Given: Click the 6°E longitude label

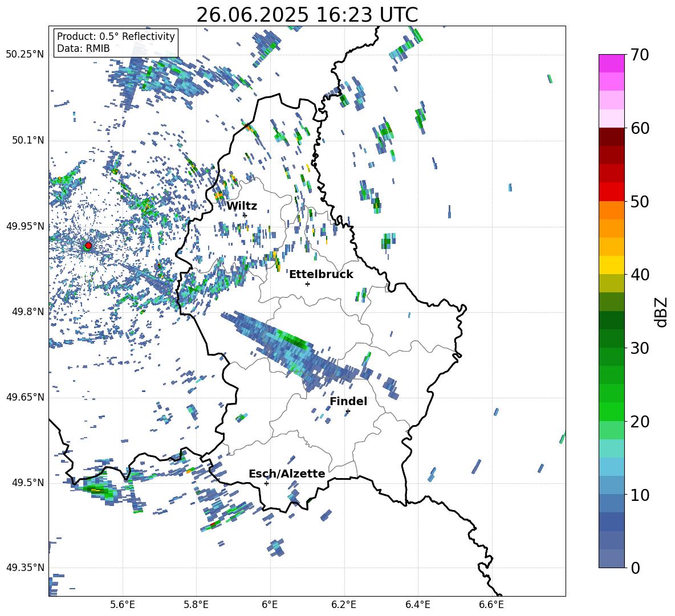Looking at the screenshot, I should point(270,605).
